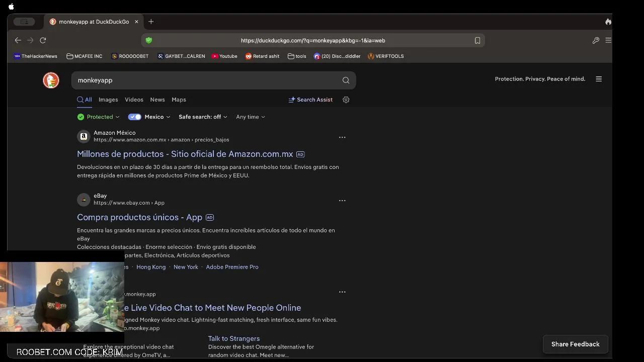This screenshot has width=644, height=362.
Task: Open the Hong Kong sublink
Action: pos(151,267)
